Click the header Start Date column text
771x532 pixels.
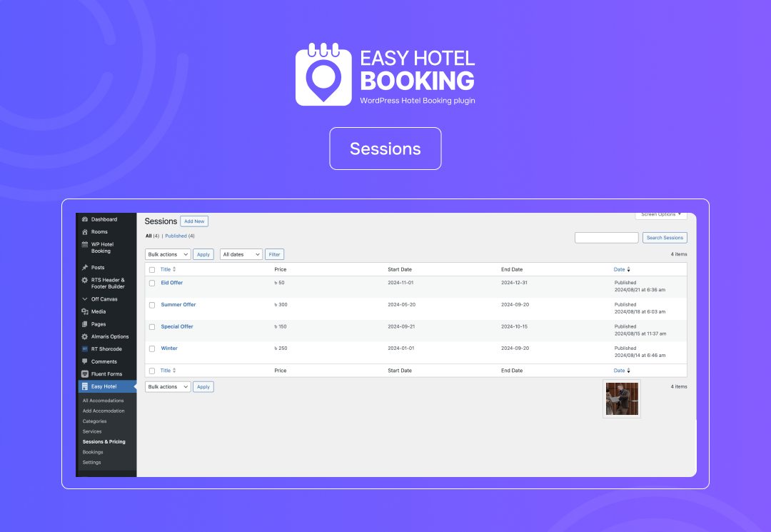tap(399, 269)
